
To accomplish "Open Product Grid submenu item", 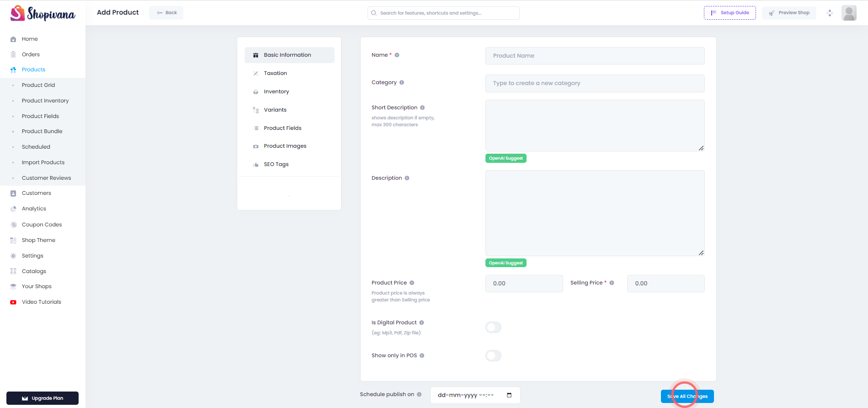I will [38, 85].
